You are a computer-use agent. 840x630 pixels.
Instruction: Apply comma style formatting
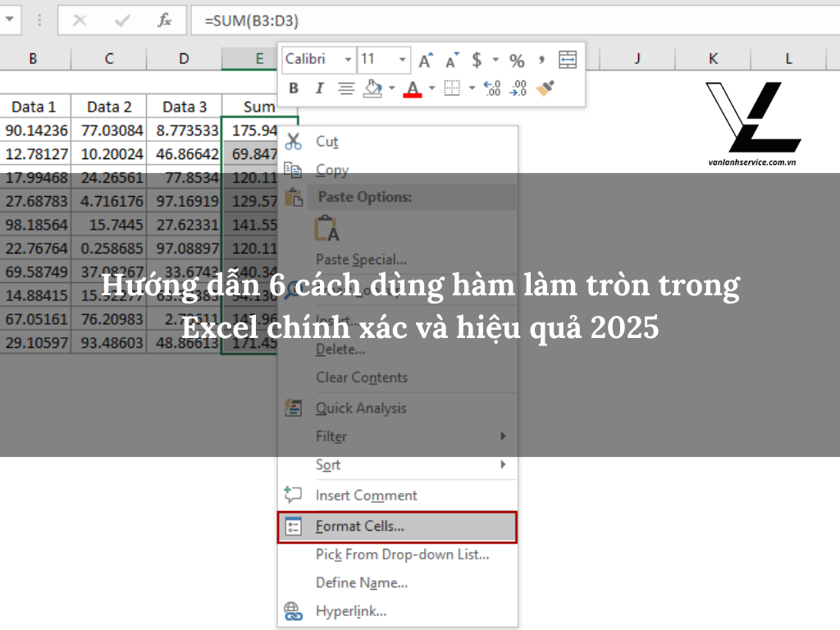tap(541, 59)
